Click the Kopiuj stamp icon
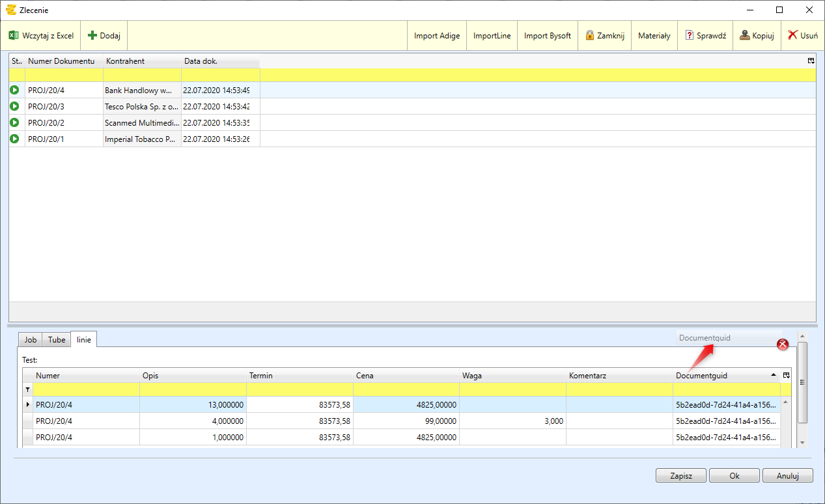The image size is (825, 504). [745, 35]
